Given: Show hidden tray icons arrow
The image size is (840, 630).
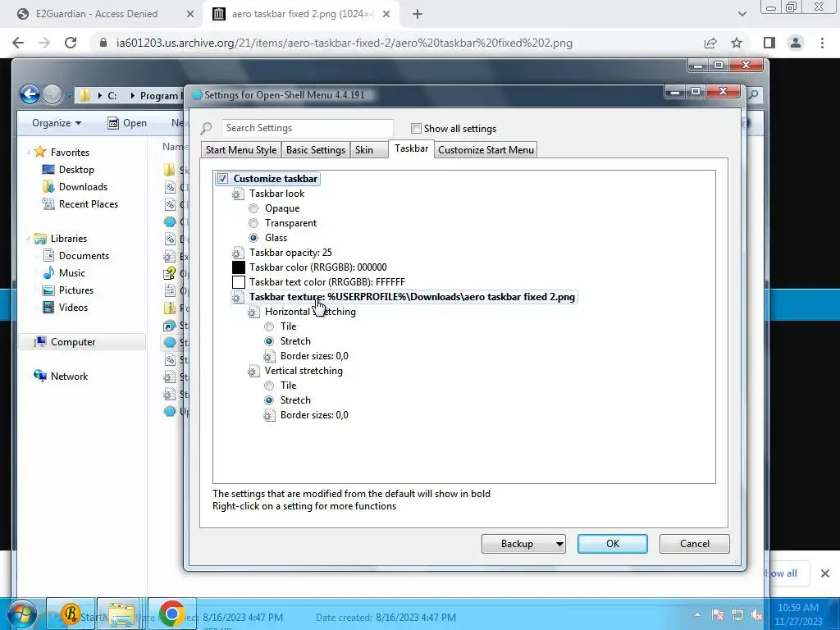Looking at the screenshot, I should (x=697, y=615).
